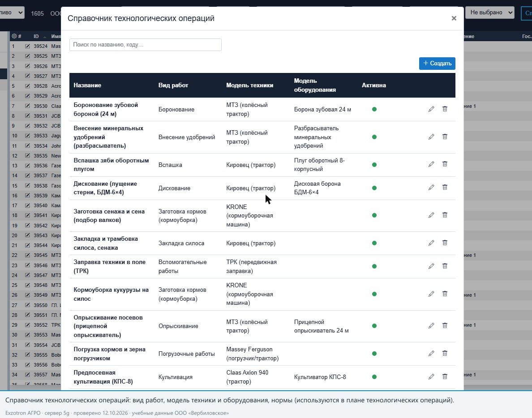Sort by the Вид работ column header
Screen dimensions: 532x418
tap(173, 85)
